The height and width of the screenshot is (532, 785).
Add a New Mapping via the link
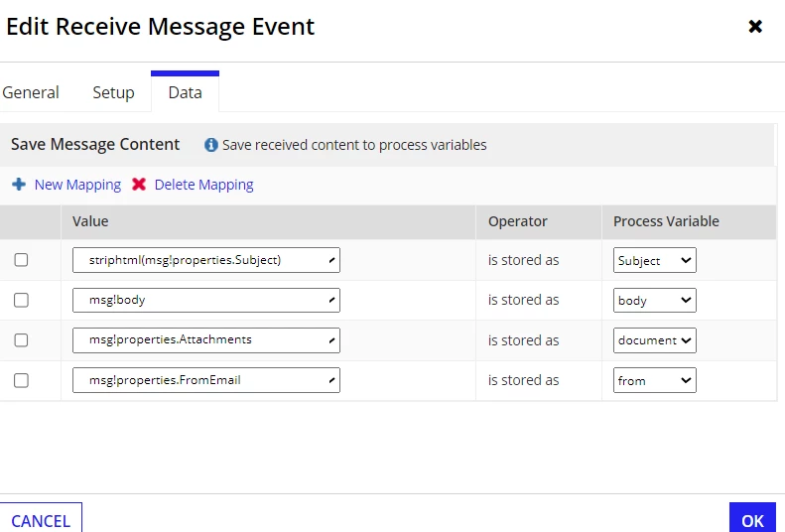(x=77, y=185)
